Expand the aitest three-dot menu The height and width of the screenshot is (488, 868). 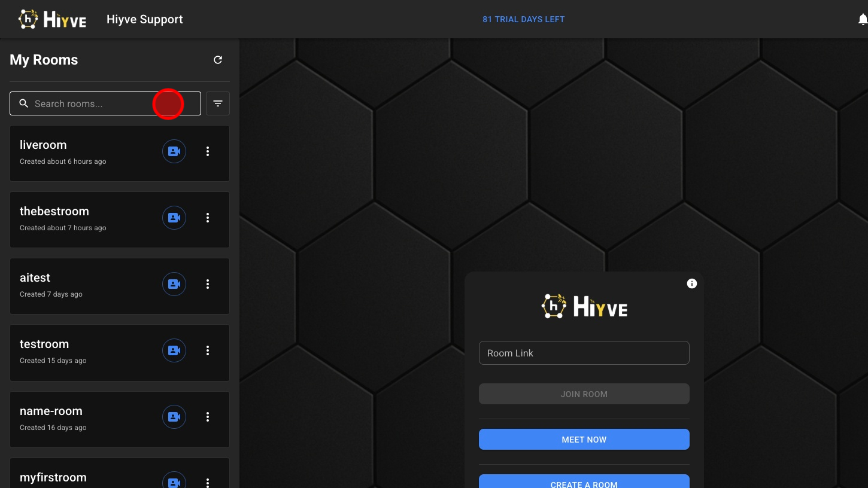[208, 284]
